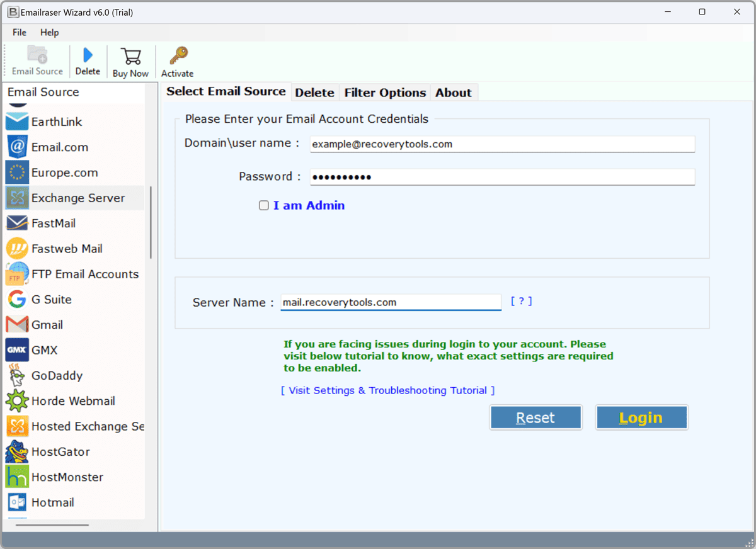The height and width of the screenshot is (549, 756).
Task: Select the GoDaddy label text
Action: 57,375
